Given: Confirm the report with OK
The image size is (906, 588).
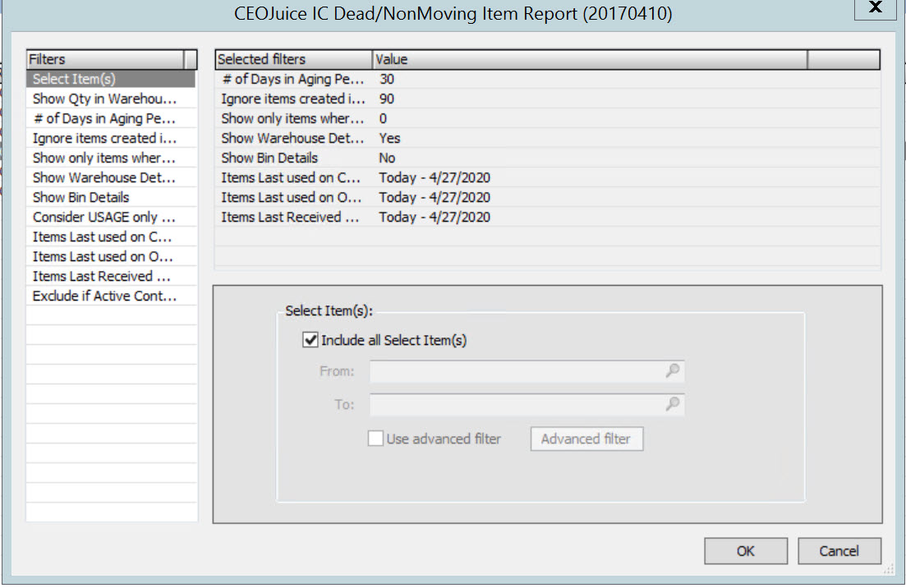Looking at the screenshot, I should (x=745, y=551).
